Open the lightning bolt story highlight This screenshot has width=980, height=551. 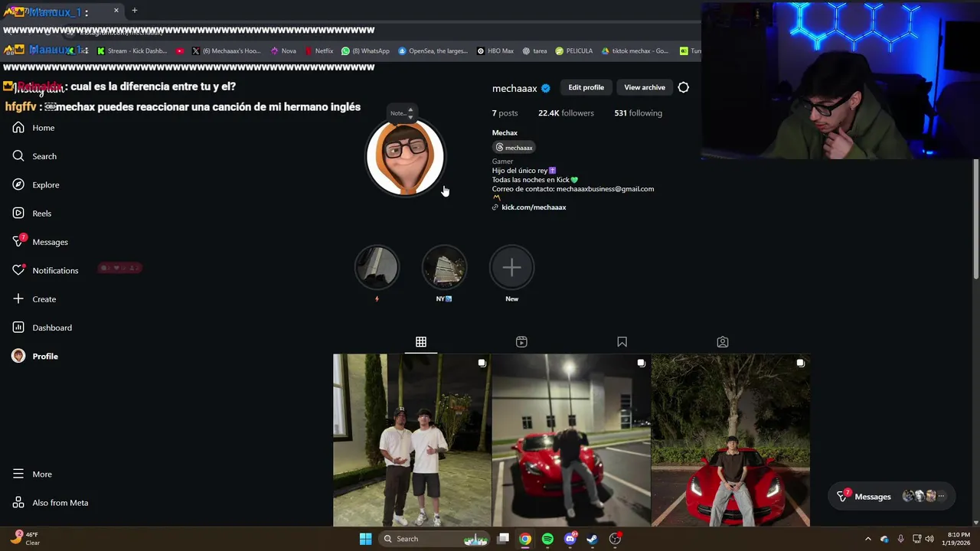coord(377,268)
